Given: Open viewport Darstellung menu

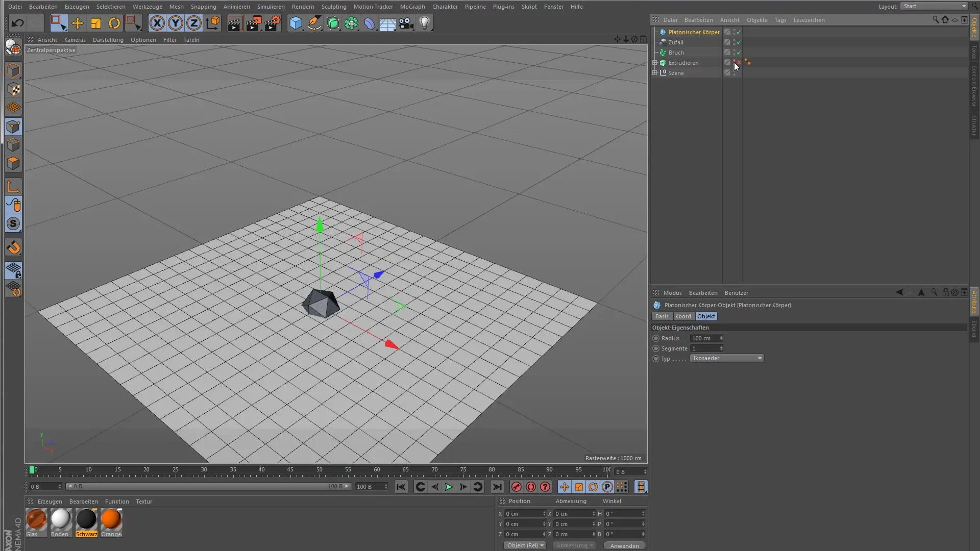Looking at the screenshot, I should point(108,40).
